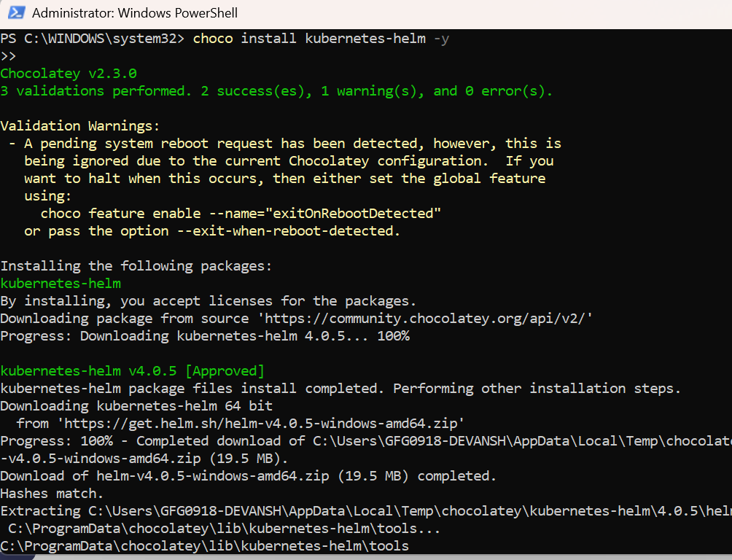Viewport: 732px width, 560px height.
Task: Click the "kubernetes-helm v4.0.5 [Approved]" line
Action: (132, 371)
